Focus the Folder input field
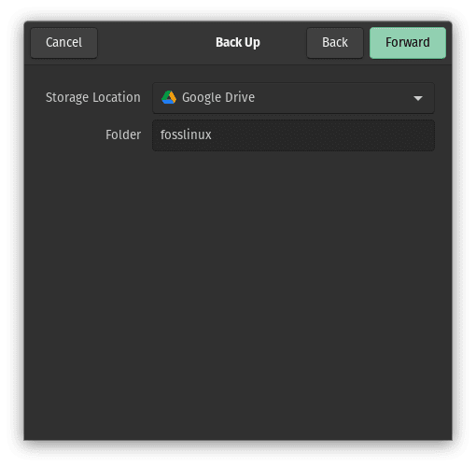The height and width of the screenshot is (467, 476). click(293, 135)
